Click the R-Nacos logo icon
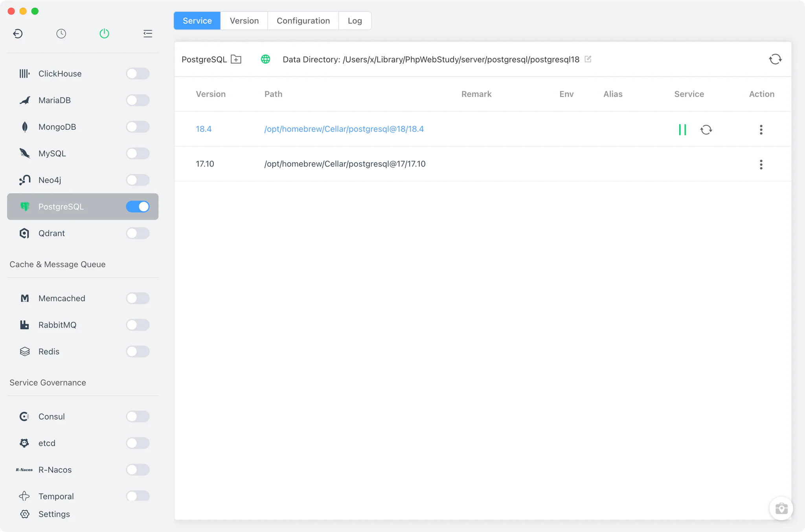Screen dimensions: 805x532 pyautogui.click(x=24, y=470)
